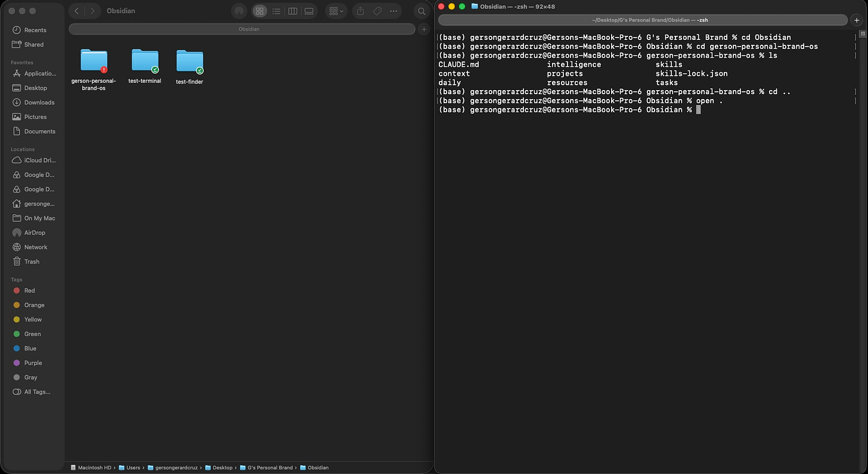Open Trash in Finder sidebar
Screen dimensions: 868x474
(26, 261)
